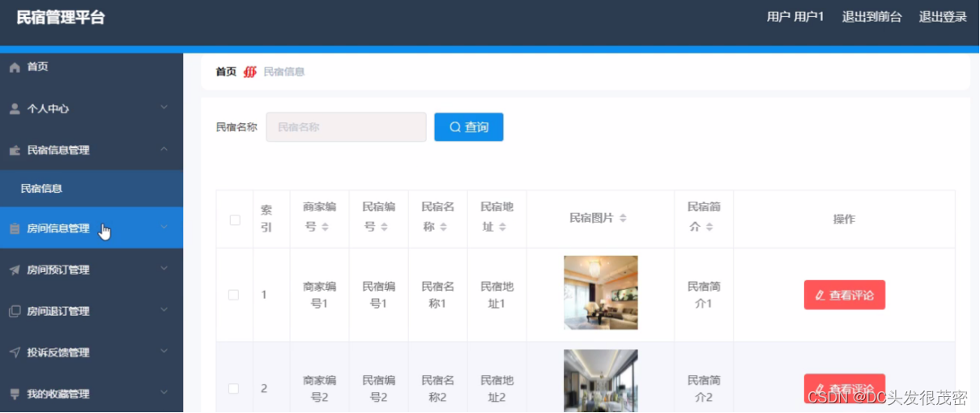980x413 pixels.
Task: Sort by 民宿编号 using its sort arrows
Action: (384, 228)
